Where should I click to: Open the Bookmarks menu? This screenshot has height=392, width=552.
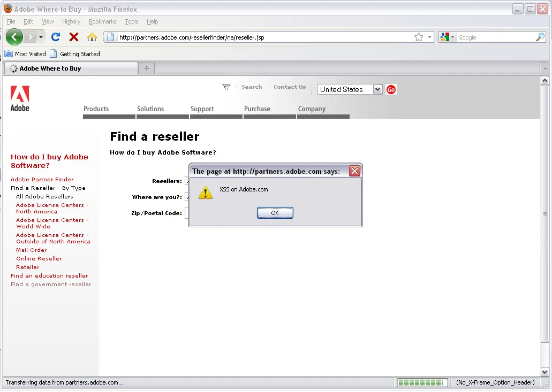(102, 21)
